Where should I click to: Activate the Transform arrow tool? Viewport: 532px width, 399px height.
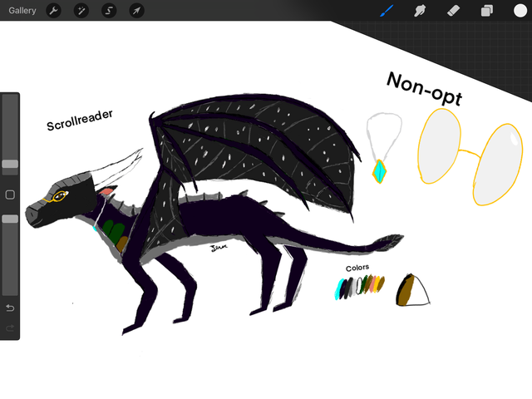[136, 11]
